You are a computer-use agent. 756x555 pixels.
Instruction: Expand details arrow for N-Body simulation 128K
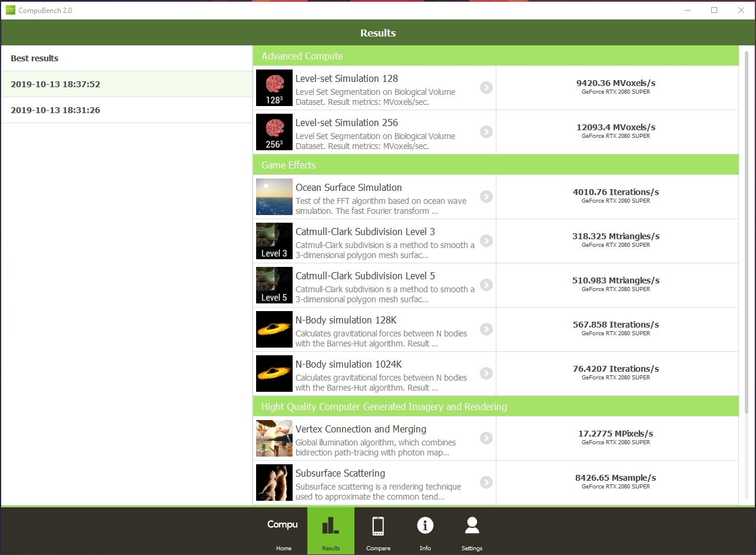point(486,329)
